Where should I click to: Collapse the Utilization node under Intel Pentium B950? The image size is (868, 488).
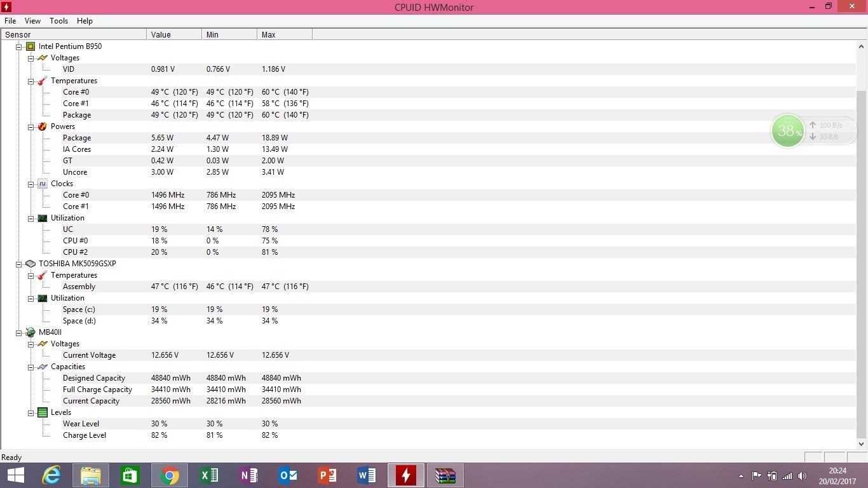31,218
